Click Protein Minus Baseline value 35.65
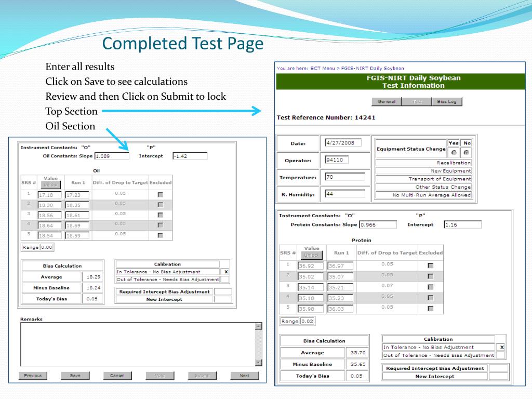This screenshot has width=532, height=399. click(357, 364)
